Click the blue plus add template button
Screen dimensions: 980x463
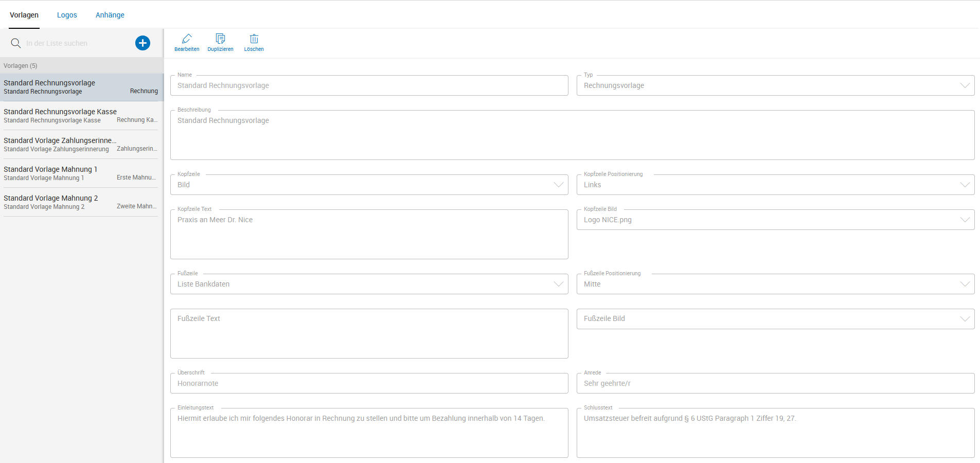142,43
